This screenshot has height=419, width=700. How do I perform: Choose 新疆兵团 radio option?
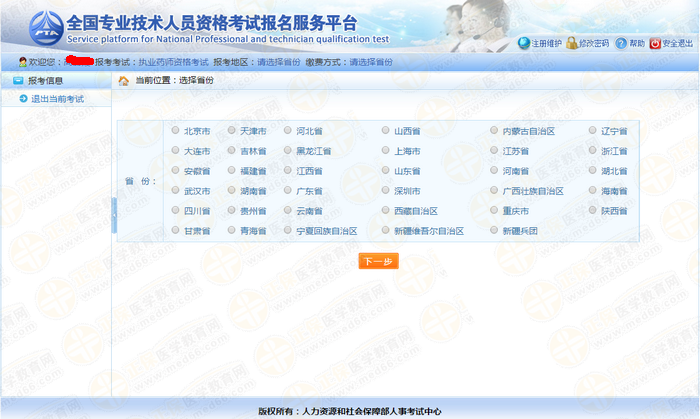click(x=494, y=231)
